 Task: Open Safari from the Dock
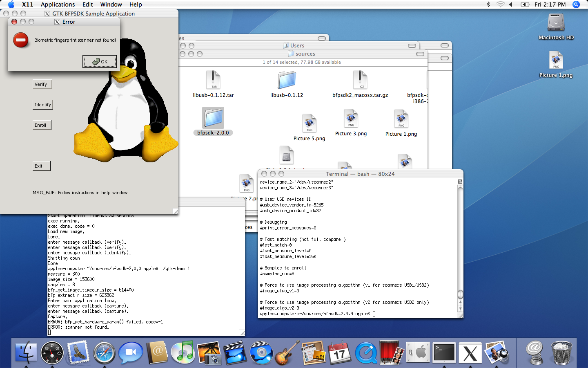tap(104, 353)
